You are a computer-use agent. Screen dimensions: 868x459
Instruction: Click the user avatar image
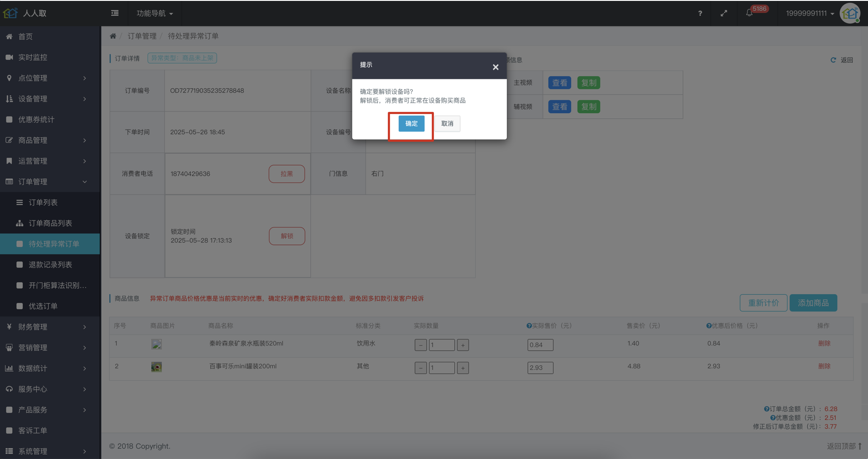[x=850, y=13]
